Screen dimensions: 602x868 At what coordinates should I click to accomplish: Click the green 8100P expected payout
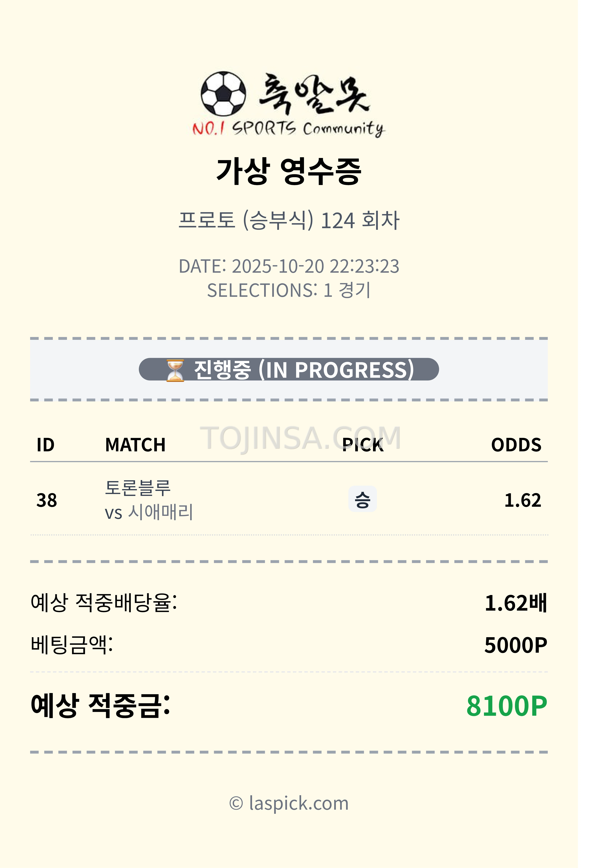(x=507, y=706)
